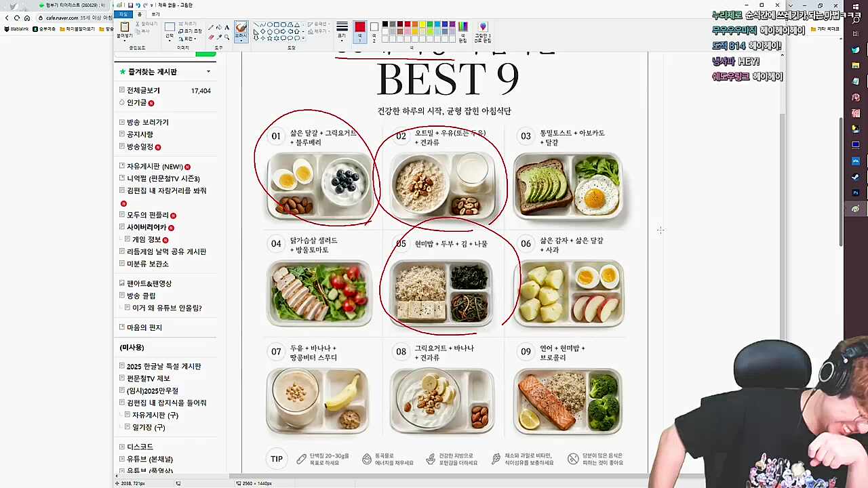Select Color 2 white swatch

[374, 31]
